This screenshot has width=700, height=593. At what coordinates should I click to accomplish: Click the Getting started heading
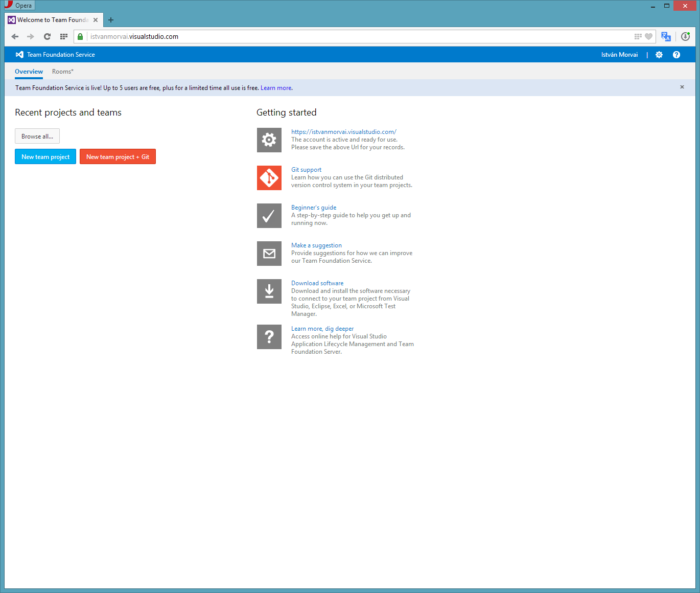pyautogui.click(x=286, y=112)
